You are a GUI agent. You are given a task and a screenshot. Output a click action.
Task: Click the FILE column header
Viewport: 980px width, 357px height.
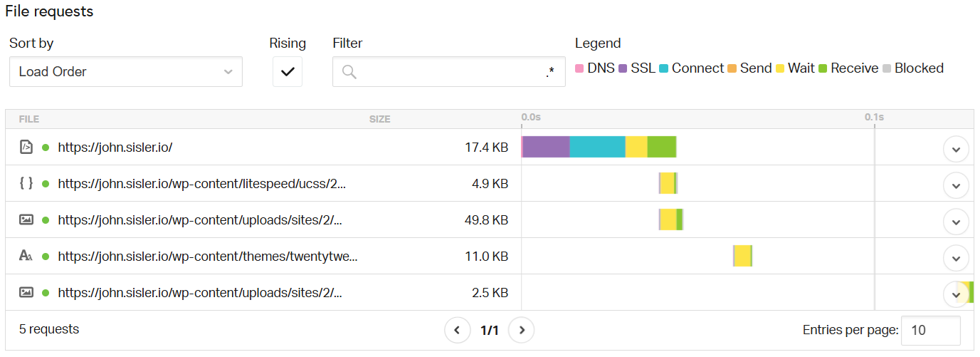point(29,119)
